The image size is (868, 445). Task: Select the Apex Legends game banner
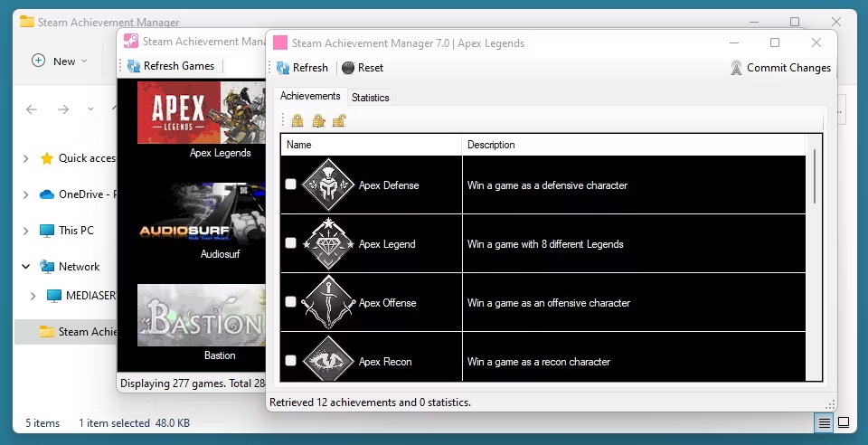tap(202, 112)
